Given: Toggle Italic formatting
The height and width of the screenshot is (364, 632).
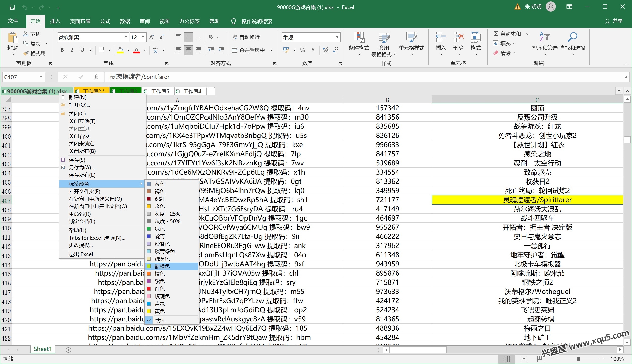Looking at the screenshot, I should click(72, 50).
